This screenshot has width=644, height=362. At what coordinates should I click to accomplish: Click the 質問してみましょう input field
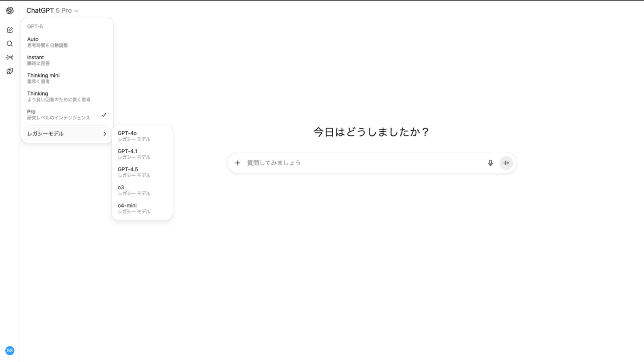tap(335, 163)
